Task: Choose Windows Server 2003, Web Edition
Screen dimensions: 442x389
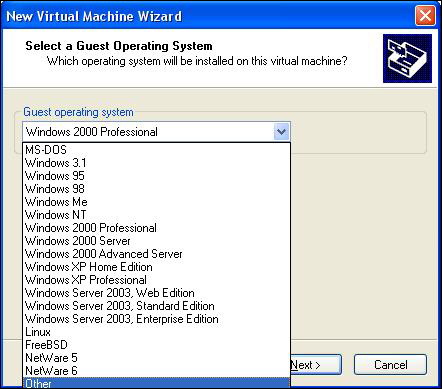Action: tap(157, 293)
